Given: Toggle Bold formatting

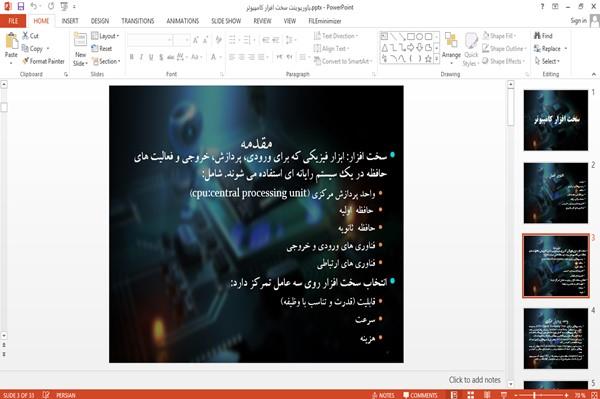Looking at the screenshot, I should pos(132,57).
